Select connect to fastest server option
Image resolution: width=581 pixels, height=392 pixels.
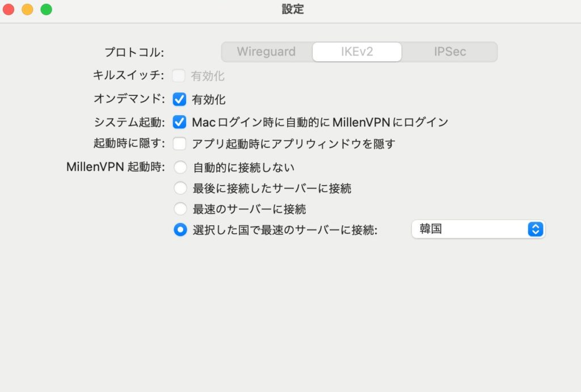click(x=180, y=209)
